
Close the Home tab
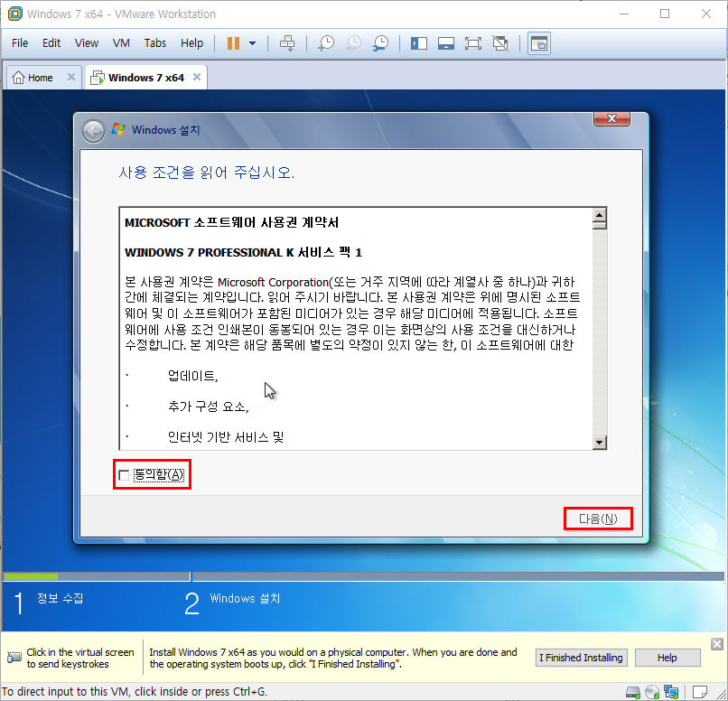[71, 77]
